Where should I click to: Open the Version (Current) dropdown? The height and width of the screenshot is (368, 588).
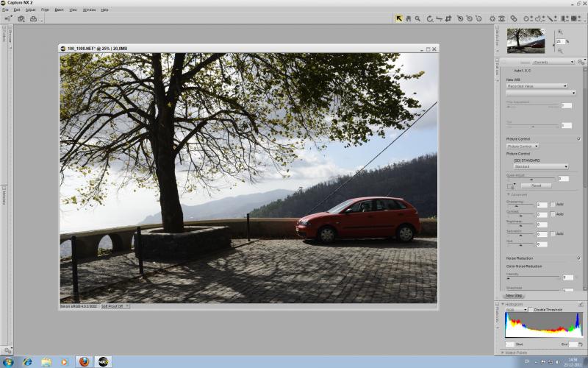[553, 62]
